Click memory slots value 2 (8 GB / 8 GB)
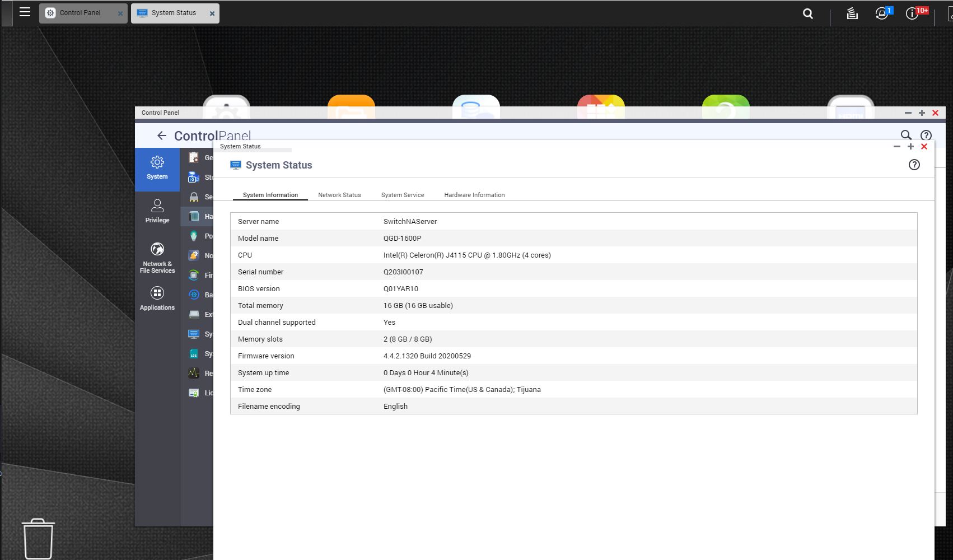The image size is (953, 560). 408,339
